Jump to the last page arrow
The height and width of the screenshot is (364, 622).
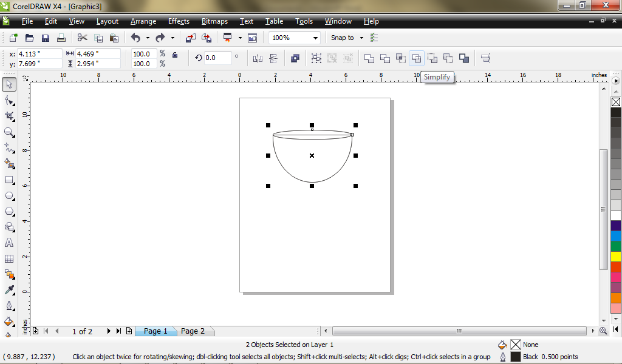[118, 331]
